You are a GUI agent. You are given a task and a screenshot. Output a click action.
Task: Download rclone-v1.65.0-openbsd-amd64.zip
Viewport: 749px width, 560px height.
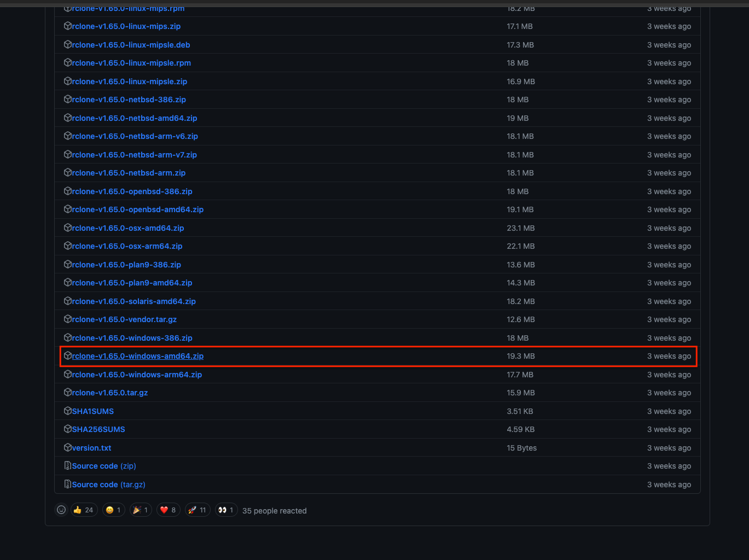(137, 209)
